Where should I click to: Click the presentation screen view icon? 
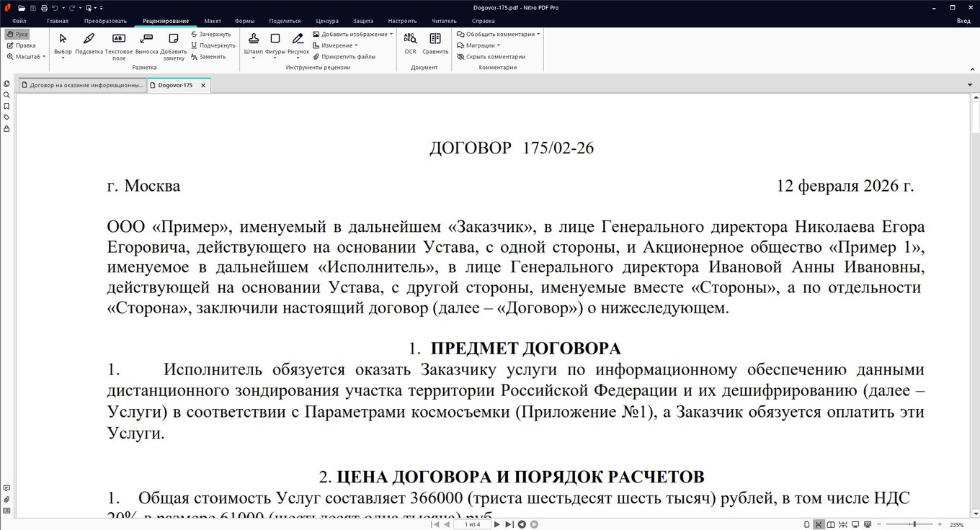(x=868, y=524)
